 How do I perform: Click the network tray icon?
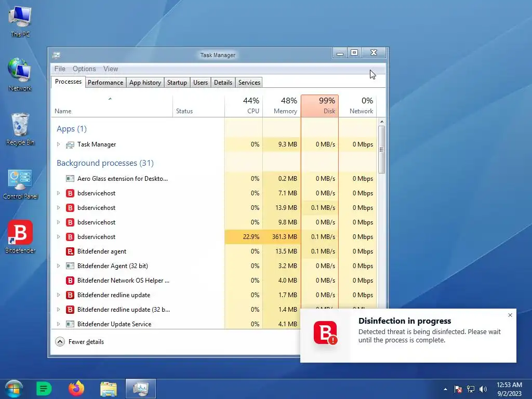pyautogui.click(x=471, y=389)
